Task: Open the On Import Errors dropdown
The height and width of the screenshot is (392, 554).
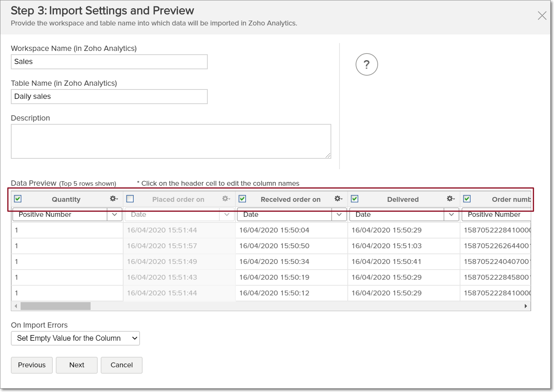Action: 75,338
